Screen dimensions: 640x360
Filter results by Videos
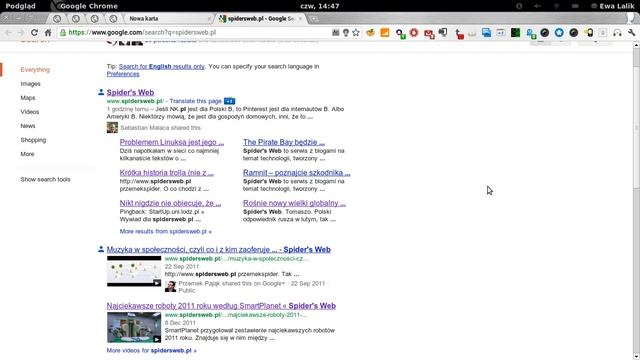coord(30,112)
